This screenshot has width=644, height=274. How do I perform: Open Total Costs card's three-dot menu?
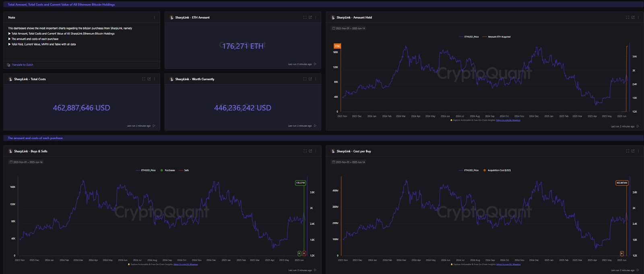tap(154, 79)
